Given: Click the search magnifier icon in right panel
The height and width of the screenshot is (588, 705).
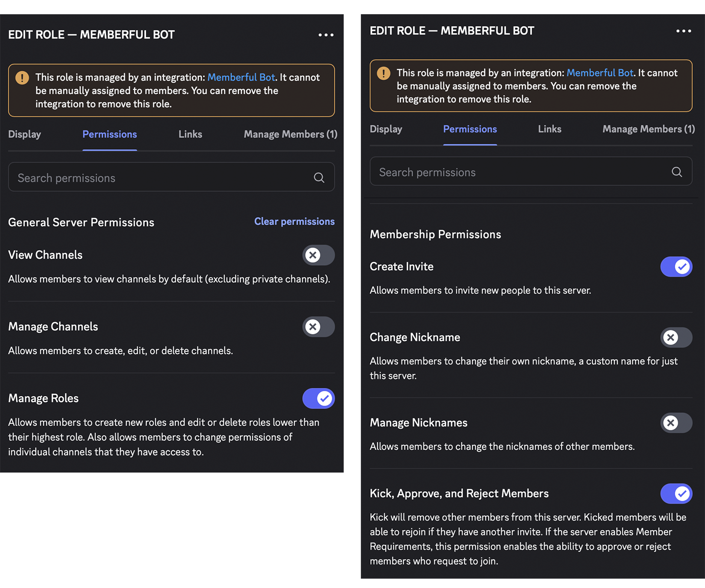Looking at the screenshot, I should 677,172.
